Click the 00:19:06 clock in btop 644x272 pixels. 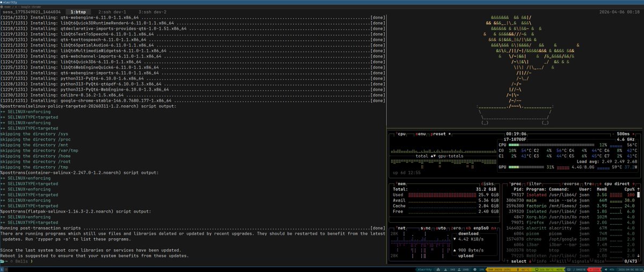click(516, 134)
